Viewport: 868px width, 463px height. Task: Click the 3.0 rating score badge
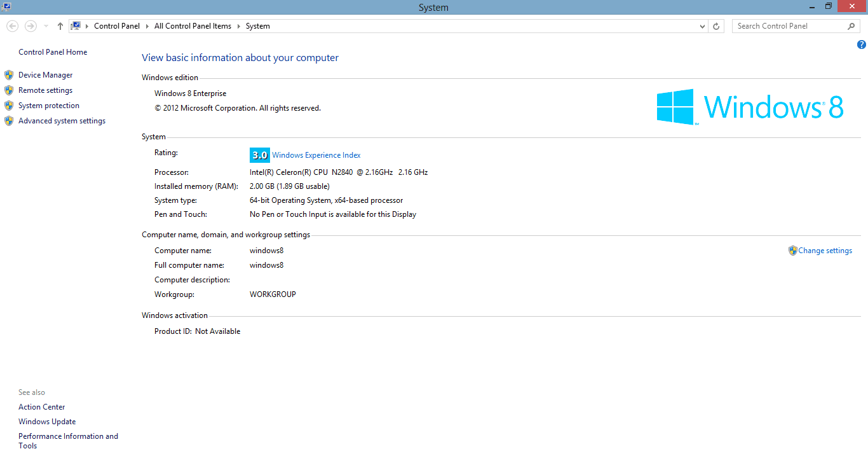[260, 155]
